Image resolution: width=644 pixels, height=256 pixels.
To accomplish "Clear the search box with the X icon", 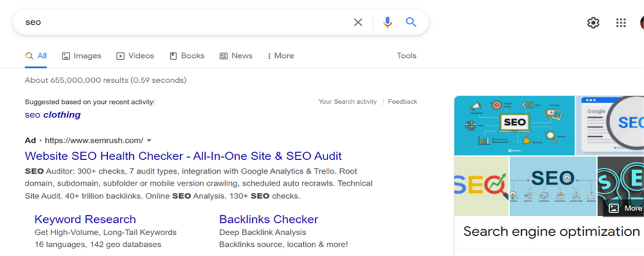I will tap(358, 22).
